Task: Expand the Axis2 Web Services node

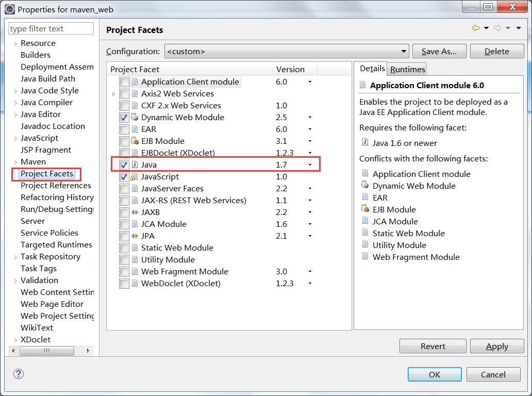Action: [x=113, y=94]
